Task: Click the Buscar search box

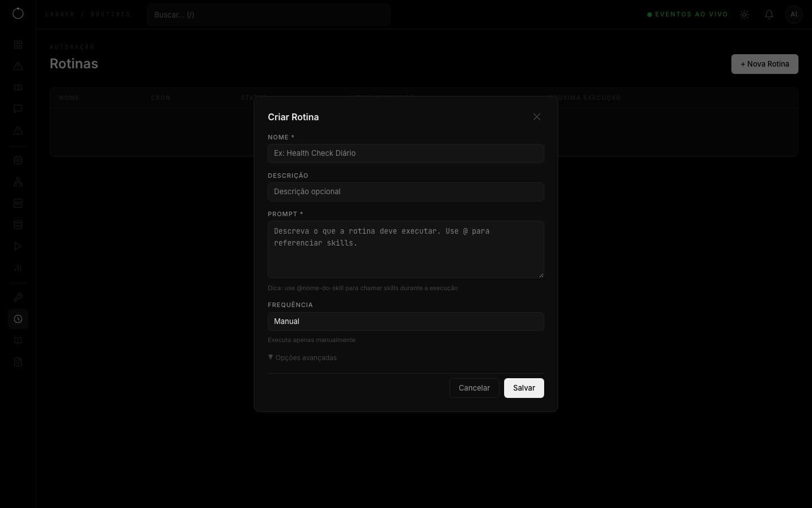Action: (268, 15)
